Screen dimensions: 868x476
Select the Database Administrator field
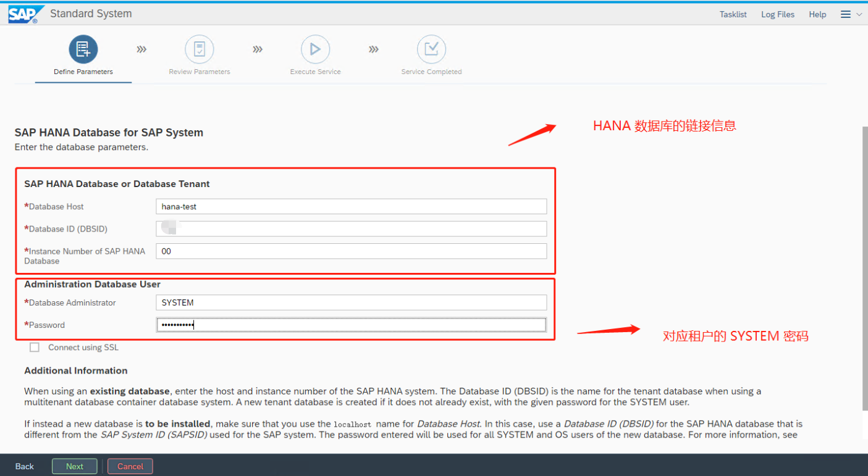coord(351,303)
